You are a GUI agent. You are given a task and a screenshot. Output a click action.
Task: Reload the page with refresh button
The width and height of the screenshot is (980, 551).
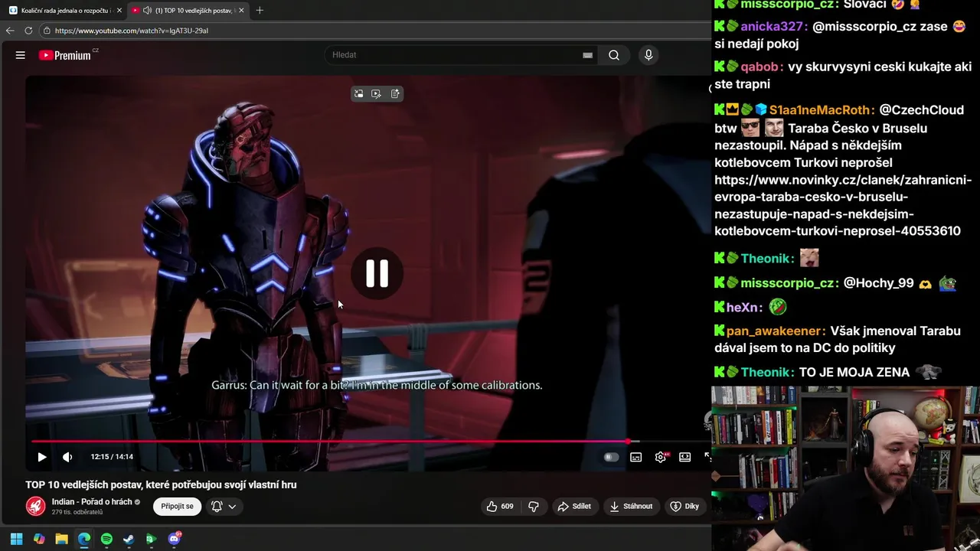[x=28, y=31]
